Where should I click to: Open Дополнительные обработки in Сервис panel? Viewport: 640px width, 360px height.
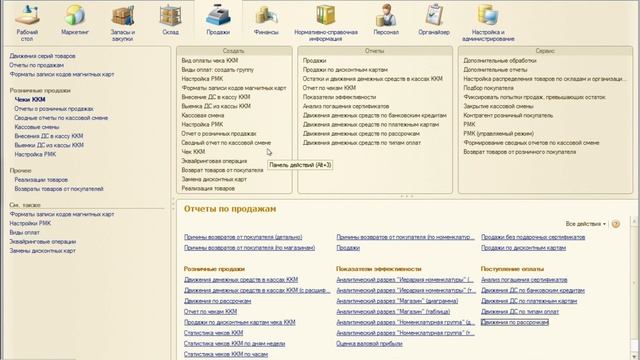pos(500,60)
